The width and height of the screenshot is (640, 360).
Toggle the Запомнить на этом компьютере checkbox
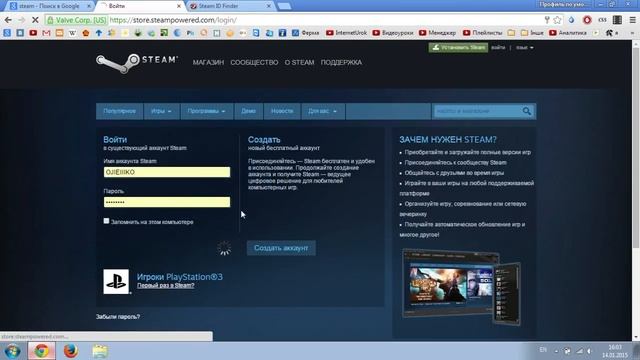coord(106,221)
